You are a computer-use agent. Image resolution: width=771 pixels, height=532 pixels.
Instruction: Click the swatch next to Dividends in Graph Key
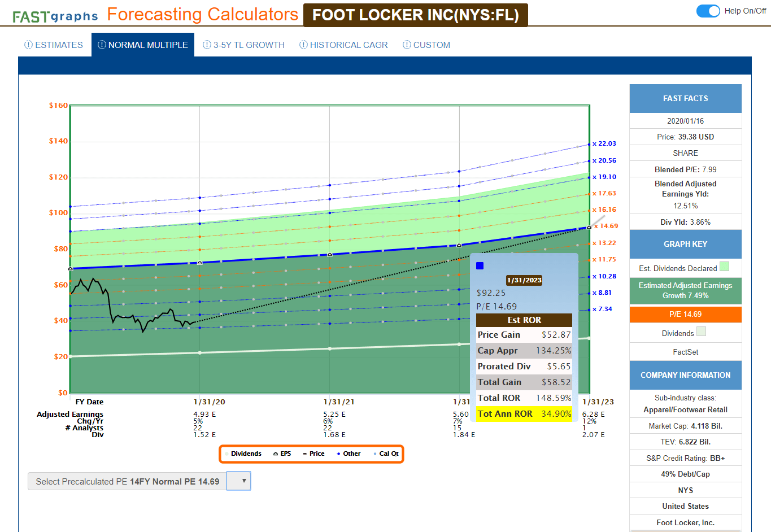tap(701, 332)
